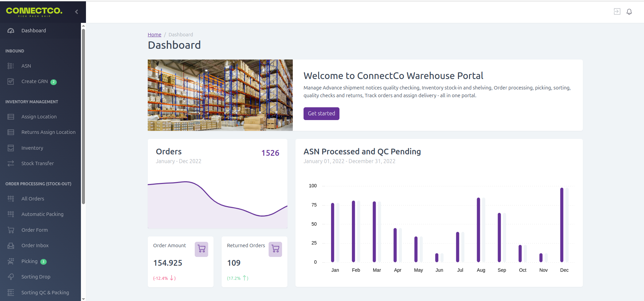Click the Get started button
Image resolution: width=644 pixels, height=301 pixels.
(x=321, y=114)
